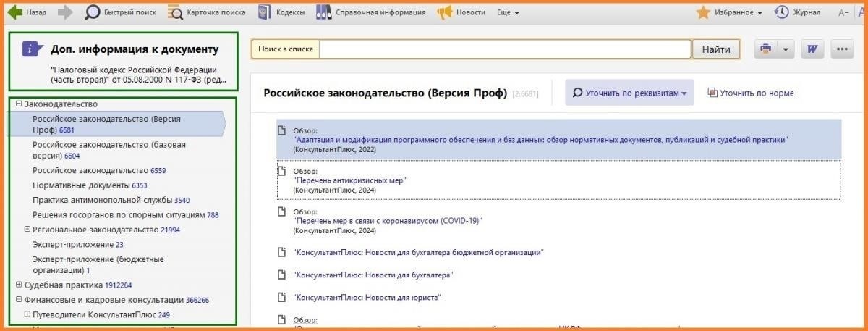Open КонсультантПлюс: Новости для юриста
Screen dimensions: 868x331
(367, 297)
